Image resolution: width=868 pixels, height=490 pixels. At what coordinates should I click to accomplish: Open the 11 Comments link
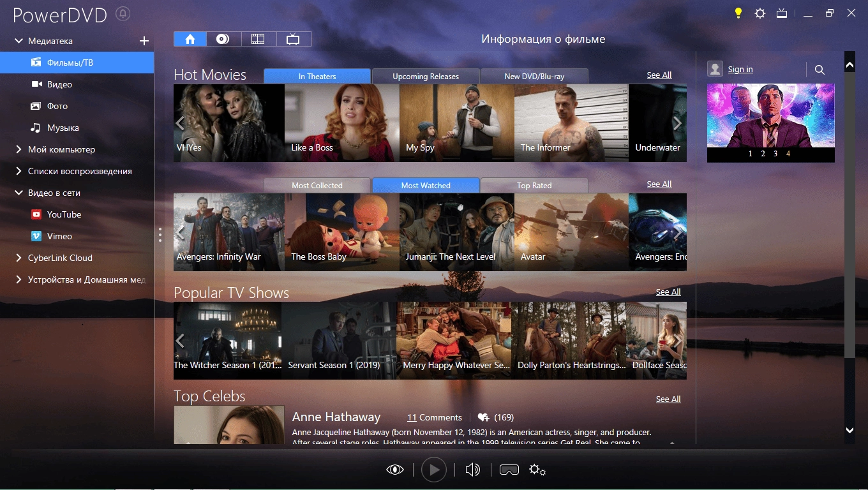(x=434, y=417)
